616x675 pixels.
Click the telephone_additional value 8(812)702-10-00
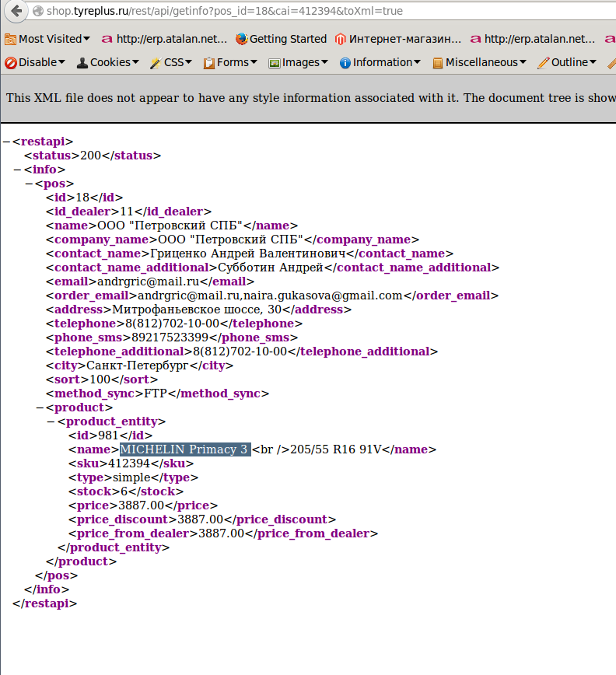[240, 351]
